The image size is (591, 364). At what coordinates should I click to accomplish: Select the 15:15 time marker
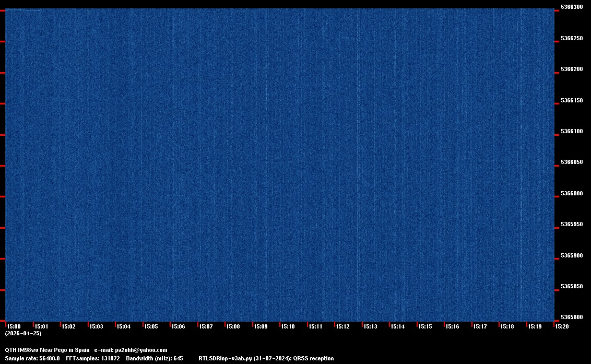tap(425, 326)
